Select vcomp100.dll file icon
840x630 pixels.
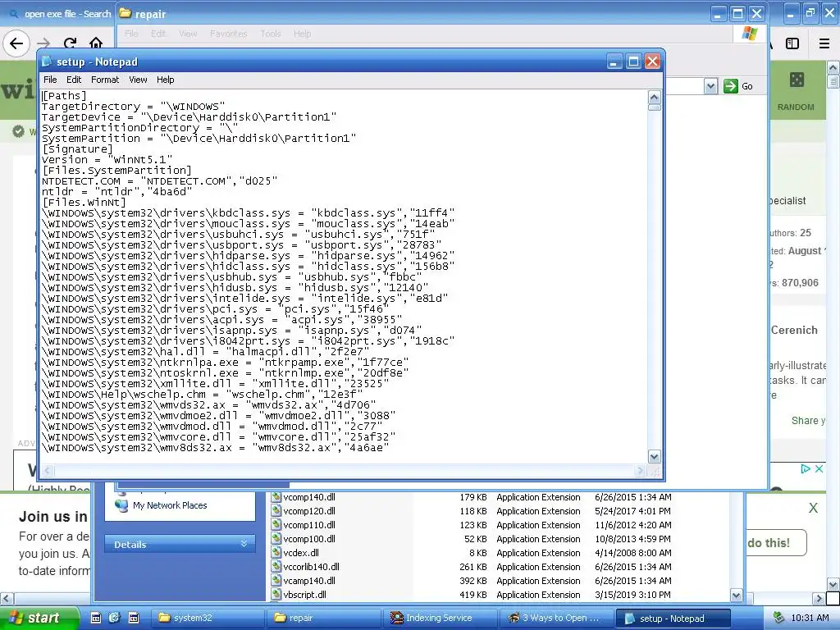276,539
